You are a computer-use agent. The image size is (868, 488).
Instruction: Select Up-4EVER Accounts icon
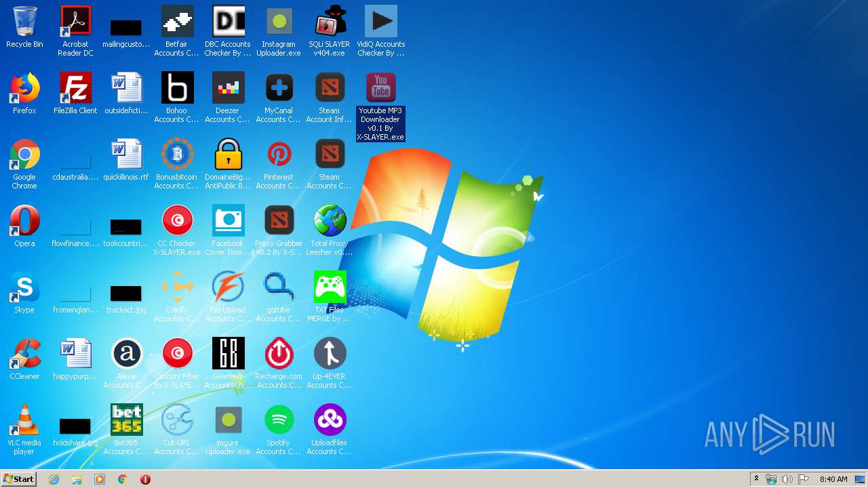pos(330,363)
